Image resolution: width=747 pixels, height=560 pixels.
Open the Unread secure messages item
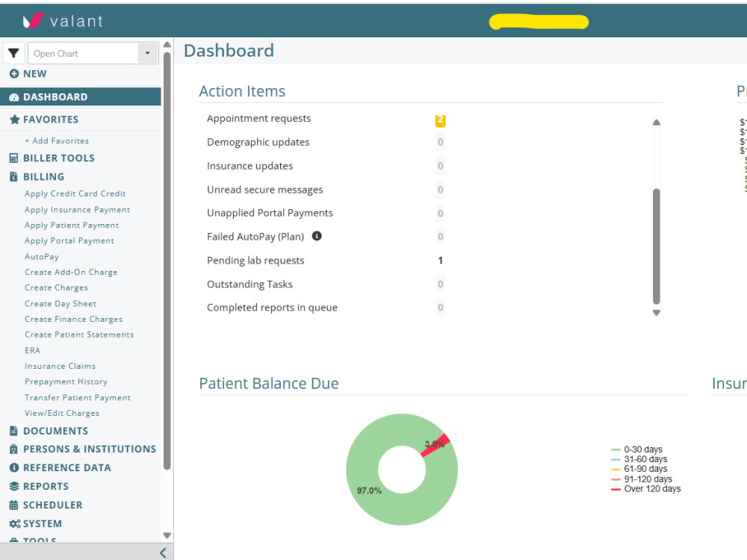click(265, 190)
